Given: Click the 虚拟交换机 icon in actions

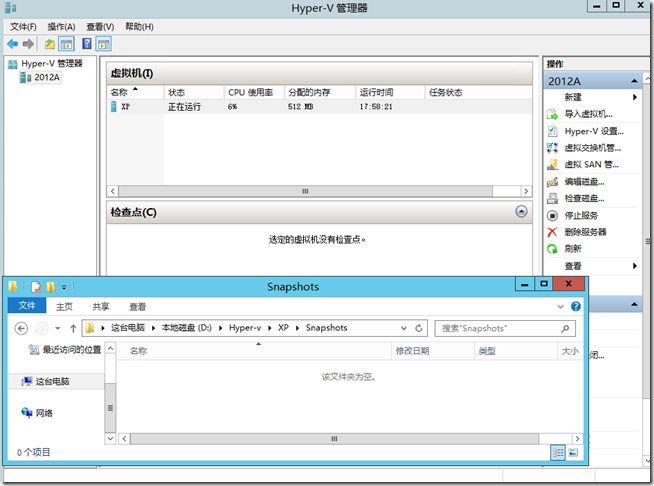Looking at the screenshot, I should point(552,148).
